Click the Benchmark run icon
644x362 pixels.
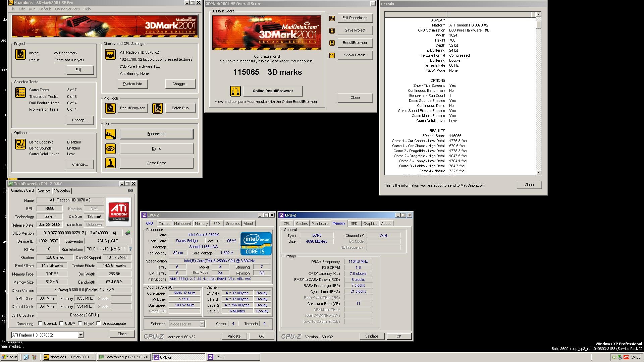(x=110, y=134)
